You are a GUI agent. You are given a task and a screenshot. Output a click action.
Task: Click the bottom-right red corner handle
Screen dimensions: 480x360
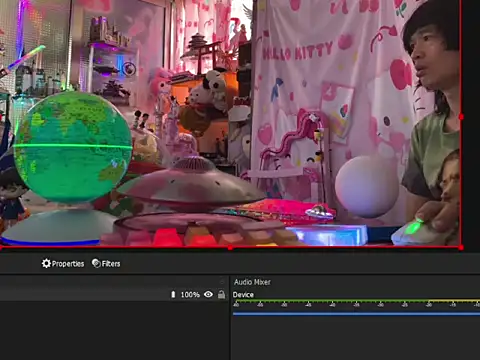point(461,248)
